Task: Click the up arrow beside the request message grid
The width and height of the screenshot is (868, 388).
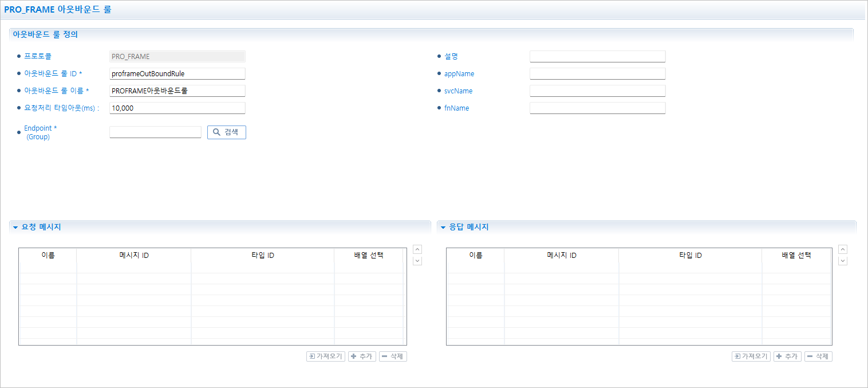Action: (417, 249)
